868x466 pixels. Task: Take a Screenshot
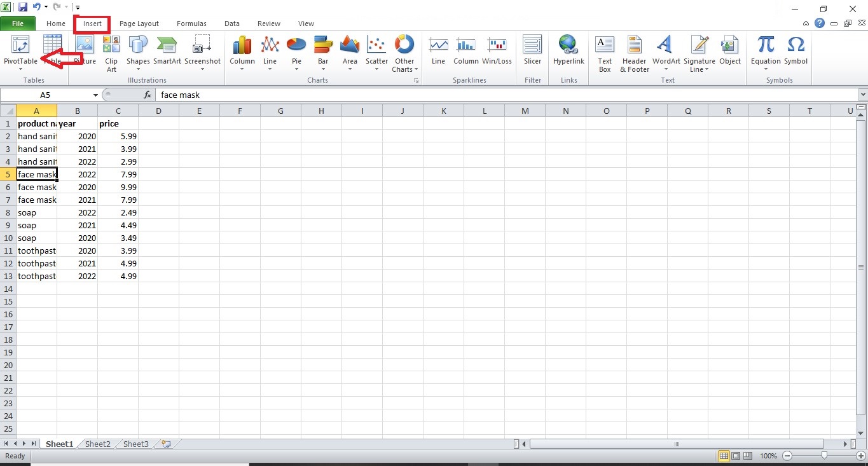[x=202, y=51]
